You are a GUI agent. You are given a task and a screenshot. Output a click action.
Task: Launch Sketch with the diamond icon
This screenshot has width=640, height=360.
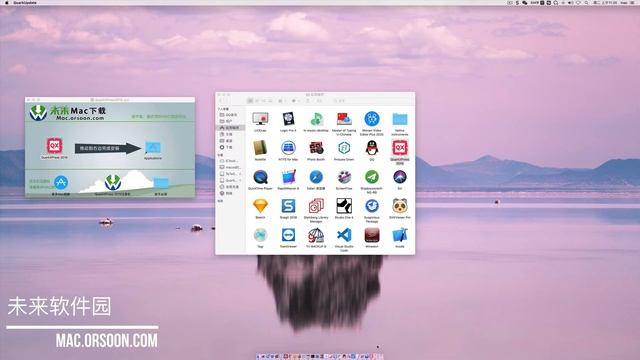click(x=260, y=206)
